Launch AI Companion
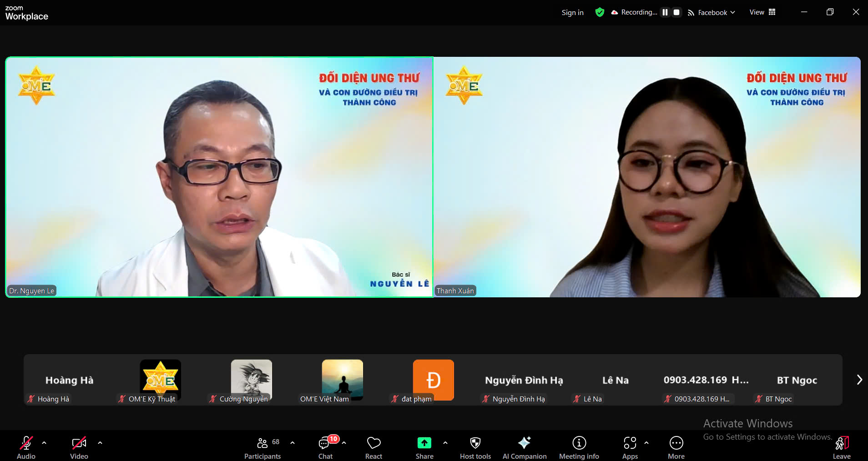 click(525, 447)
